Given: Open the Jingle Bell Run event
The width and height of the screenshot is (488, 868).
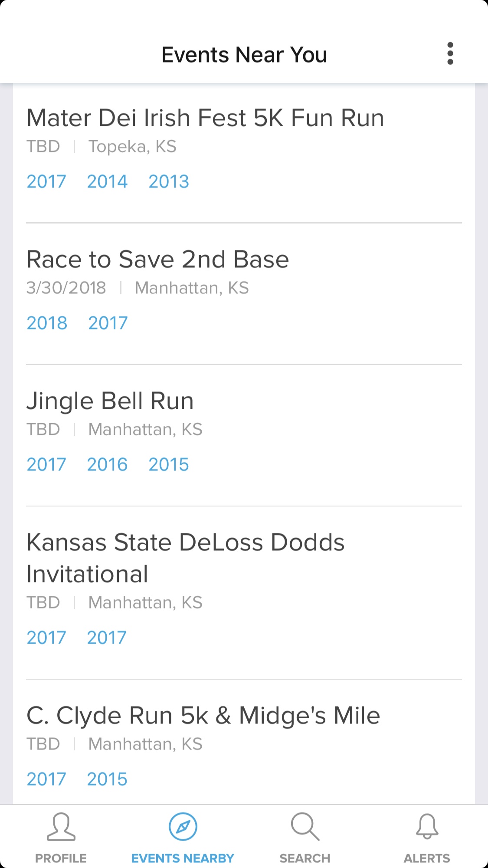Looking at the screenshot, I should coord(110,401).
